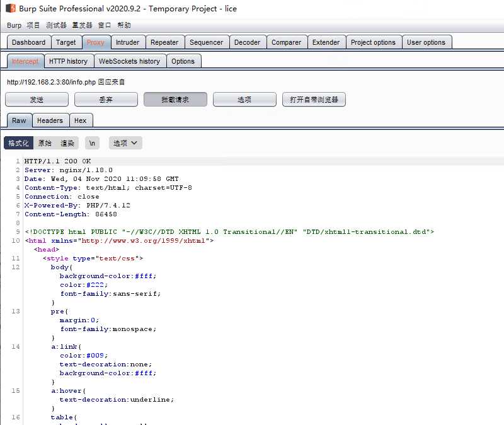Click the 发送 (Forward) button
Image resolution: width=504 pixels, height=425 pixels.
(x=37, y=100)
